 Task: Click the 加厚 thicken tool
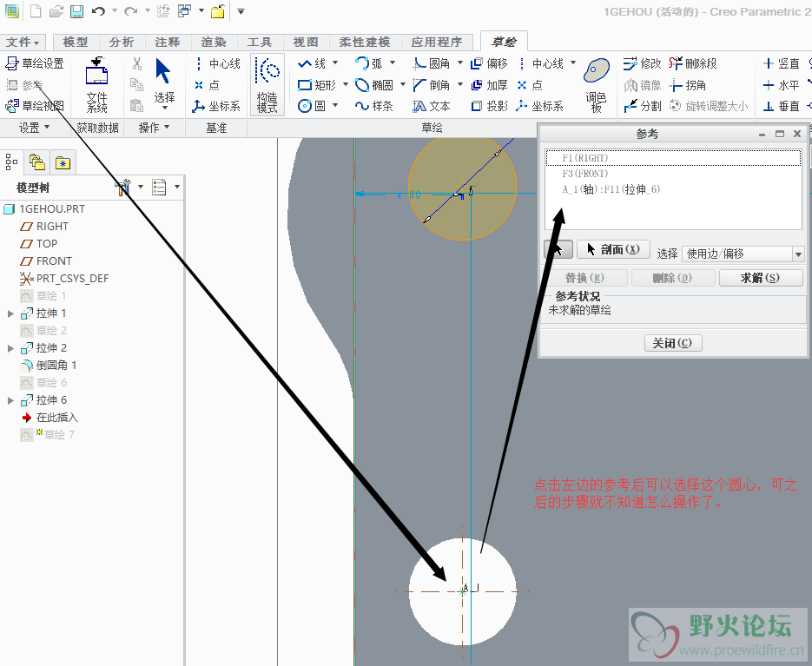pos(490,85)
